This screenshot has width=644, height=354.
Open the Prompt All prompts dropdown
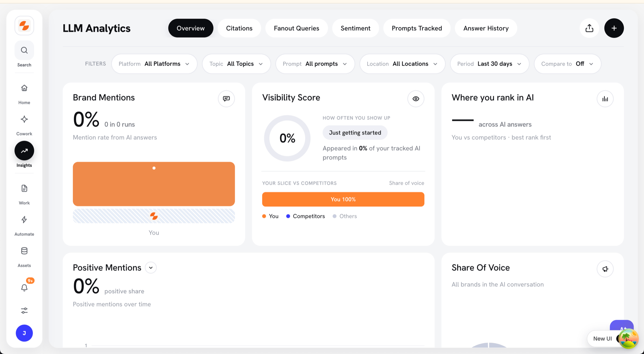[315, 64]
